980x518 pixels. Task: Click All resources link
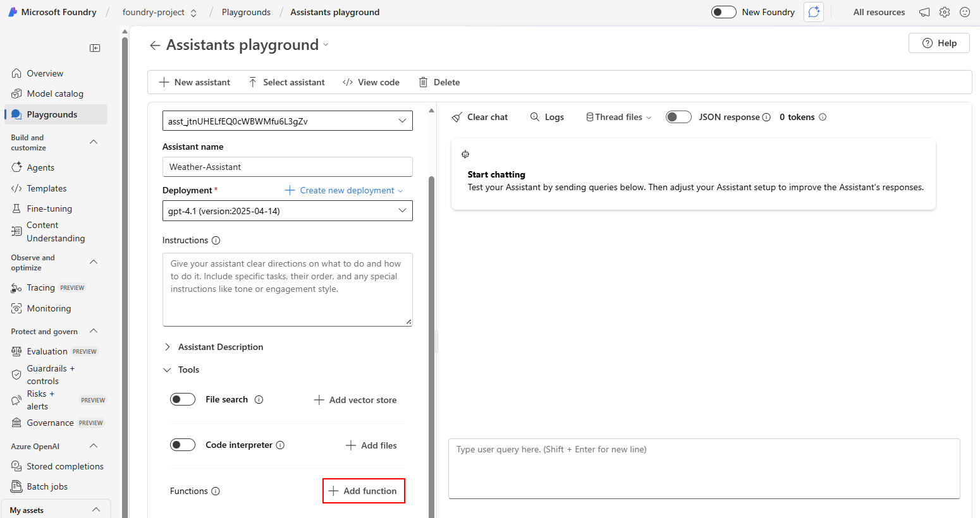tap(879, 12)
